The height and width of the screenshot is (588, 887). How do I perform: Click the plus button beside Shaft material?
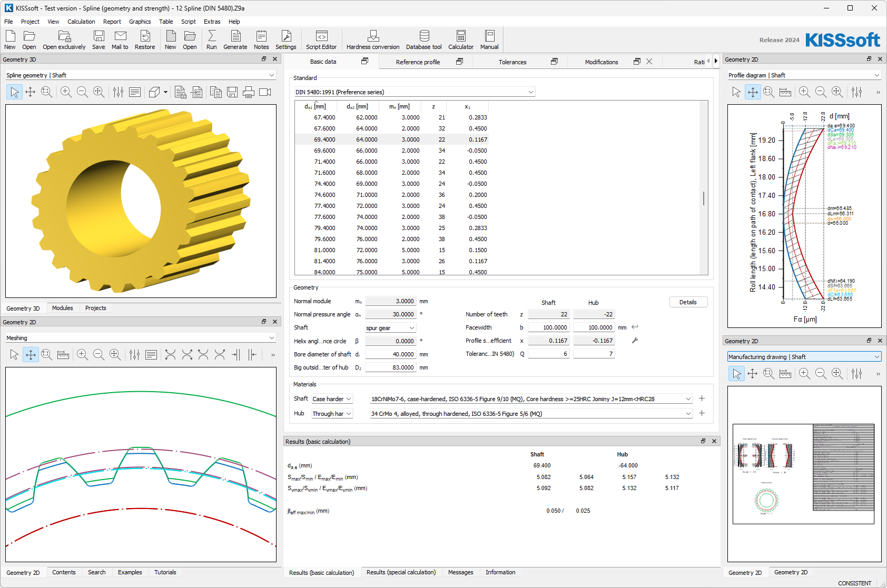tap(702, 398)
